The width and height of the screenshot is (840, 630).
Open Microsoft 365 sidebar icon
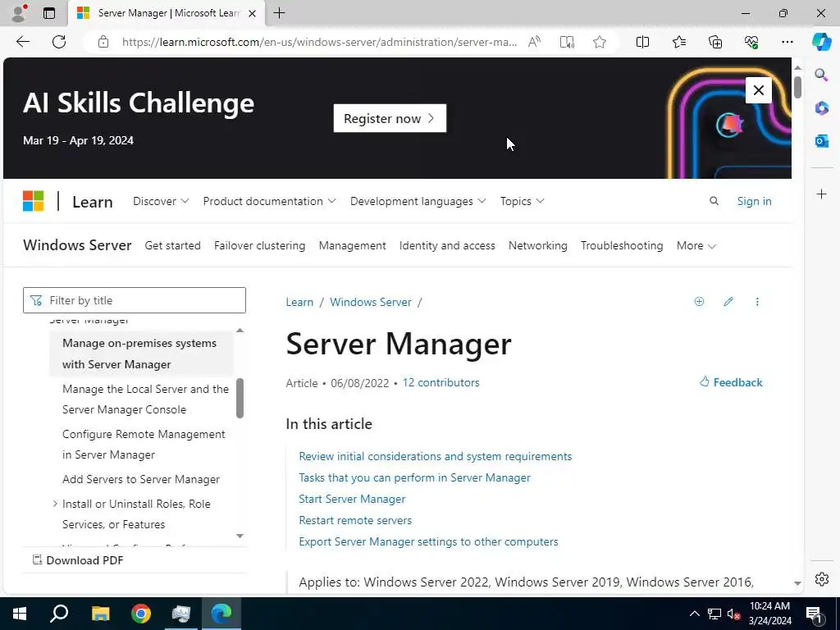[821, 107]
